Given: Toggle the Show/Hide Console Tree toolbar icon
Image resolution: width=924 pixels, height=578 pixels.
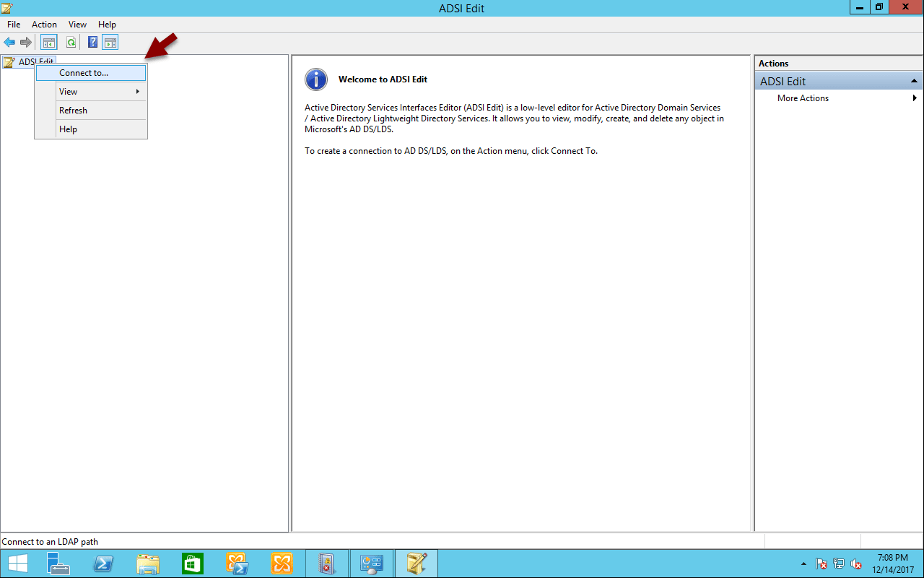Looking at the screenshot, I should pyautogui.click(x=49, y=43).
